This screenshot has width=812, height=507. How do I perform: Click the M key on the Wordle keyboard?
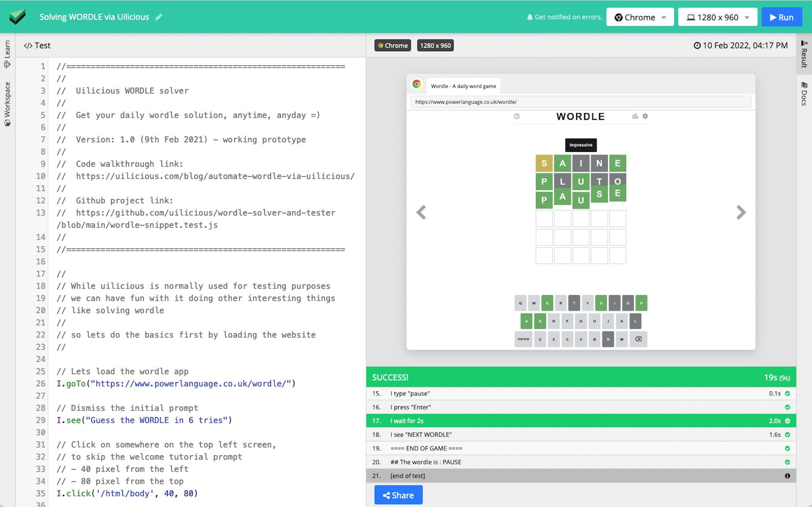(x=621, y=339)
